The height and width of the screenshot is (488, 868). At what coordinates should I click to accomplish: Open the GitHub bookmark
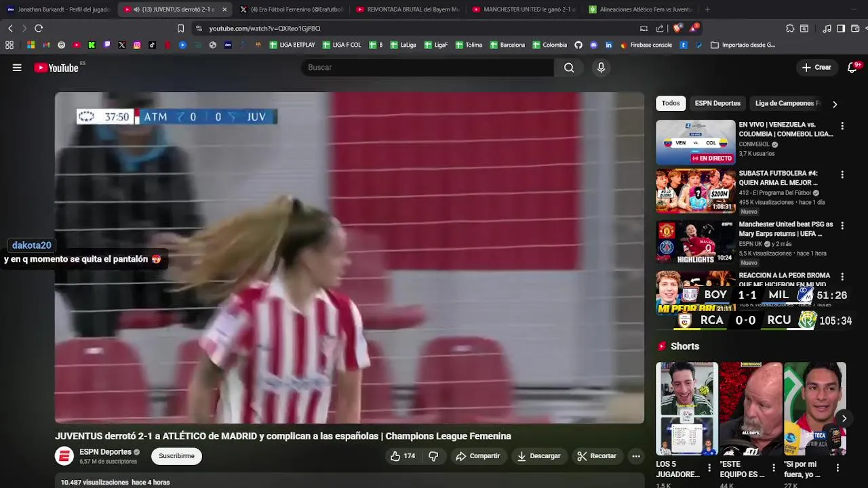click(578, 45)
